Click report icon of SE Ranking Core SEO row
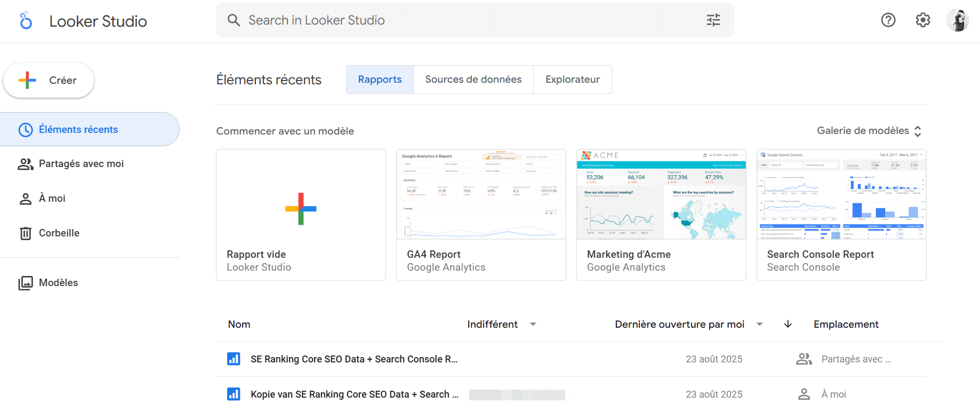The width and height of the screenshot is (980, 411). pos(234,359)
